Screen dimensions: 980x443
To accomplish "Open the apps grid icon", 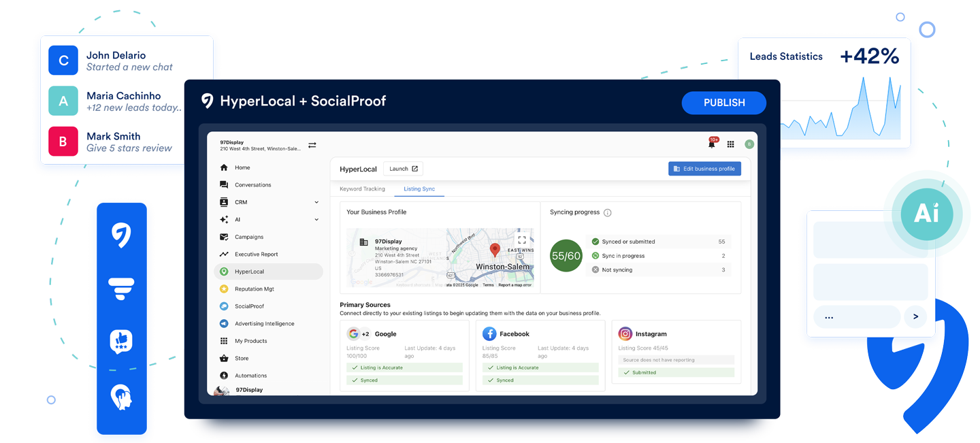I will (730, 144).
